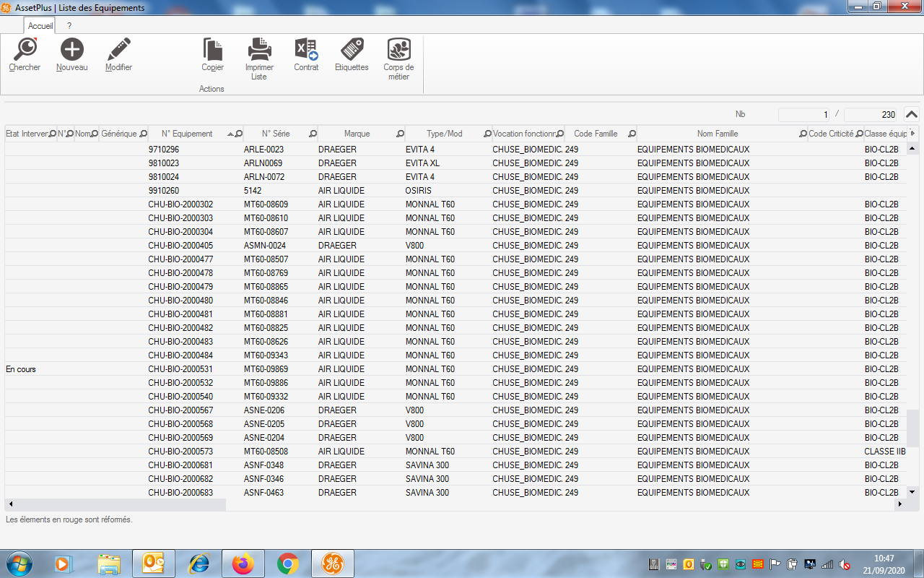
Task: Click serial number MT60-09343
Action: point(266,355)
